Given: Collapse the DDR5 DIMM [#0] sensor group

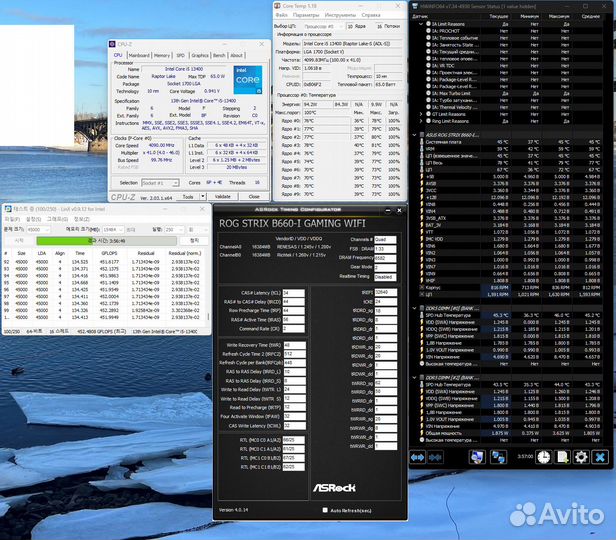Looking at the screenshot, I should [414, 308].
